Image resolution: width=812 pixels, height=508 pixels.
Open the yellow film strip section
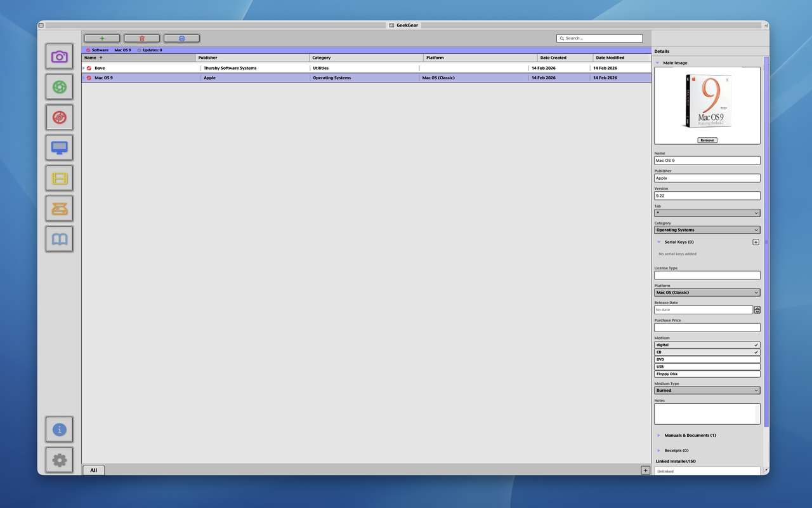click(x=59, y=178)
